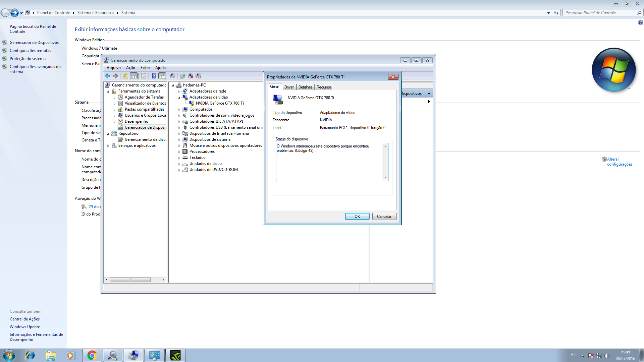Open Internet Explorer from the taskbar
The height and width of the screenshot is (362, 644).
[x=30, y=355]
